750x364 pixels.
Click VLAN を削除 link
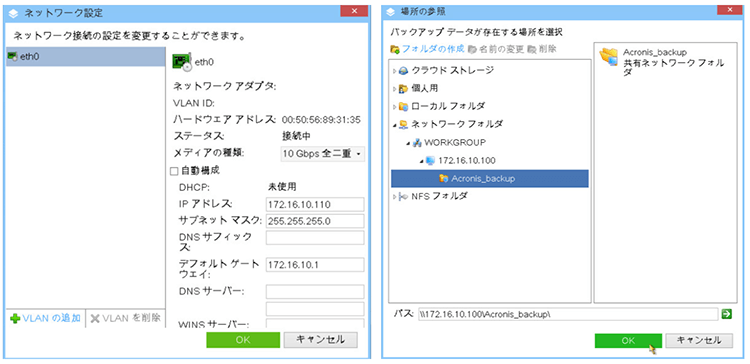click(132, 318)
